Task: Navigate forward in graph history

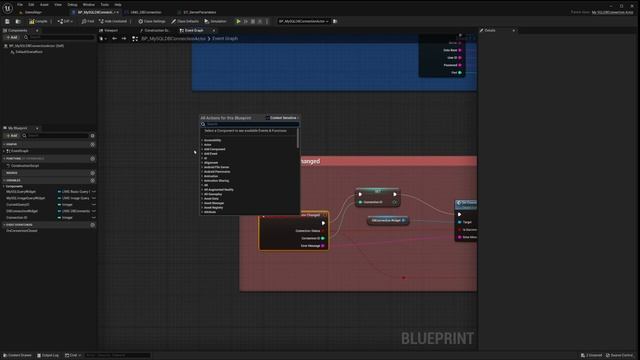Action: pos(124,38)
